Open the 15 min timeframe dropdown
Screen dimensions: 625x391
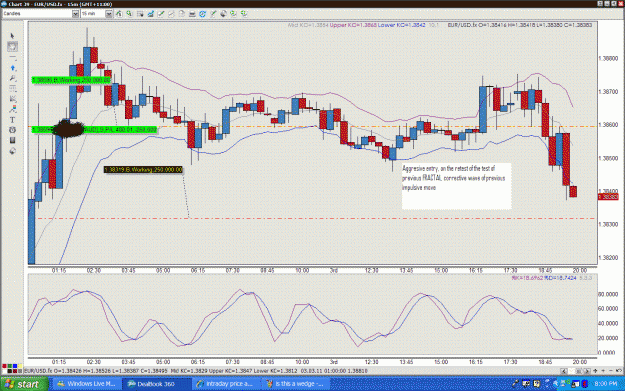[108, 14]
